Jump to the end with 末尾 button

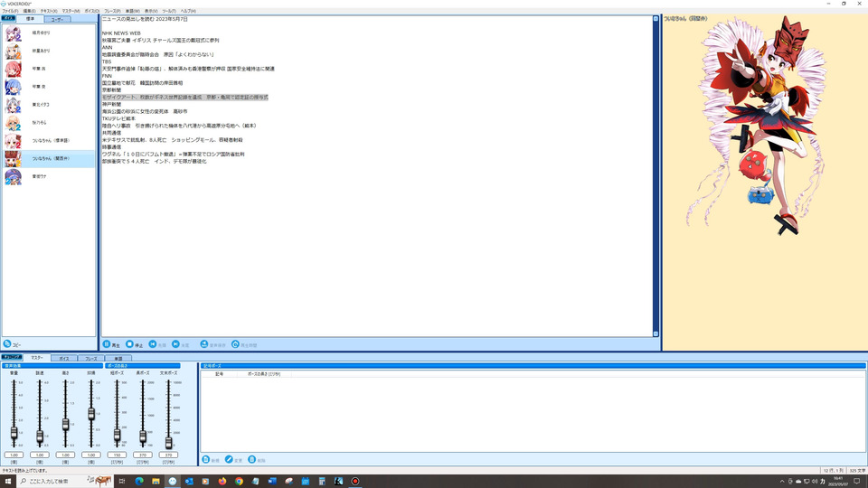tap(181, 344)
